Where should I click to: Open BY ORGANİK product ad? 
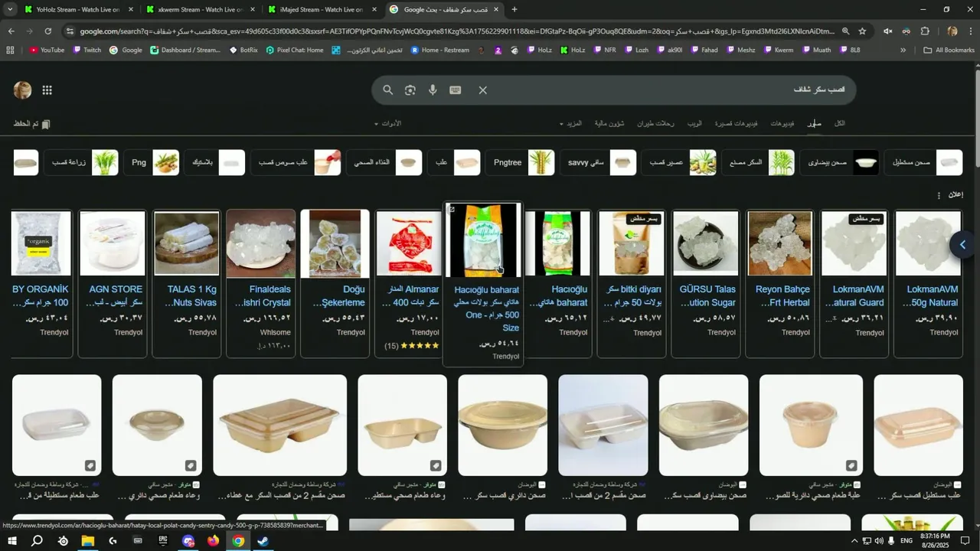pyautogui.click(x=42, y=283)
